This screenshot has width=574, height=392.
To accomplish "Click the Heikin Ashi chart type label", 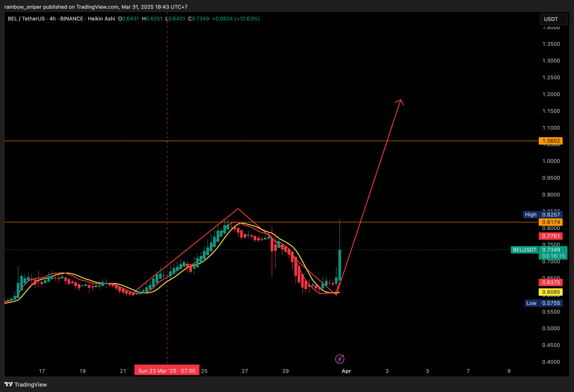I will click(x=101, y=19).
